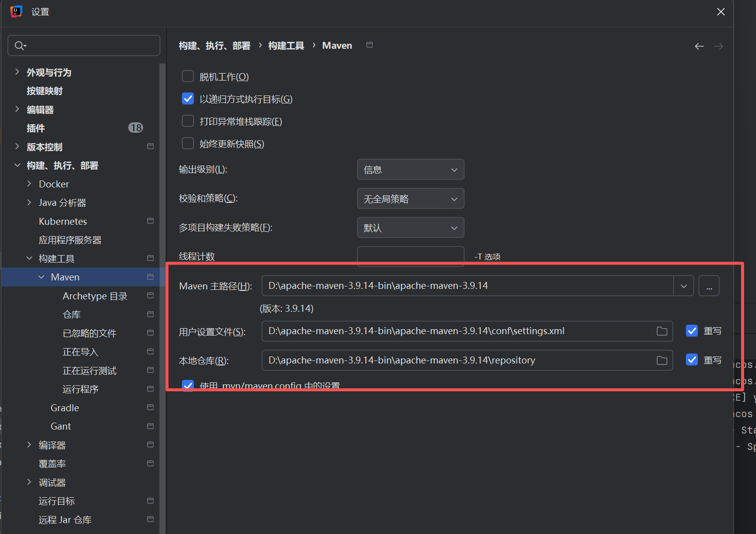
Task: Go forward with the right arrow
Action: [718, 46]
